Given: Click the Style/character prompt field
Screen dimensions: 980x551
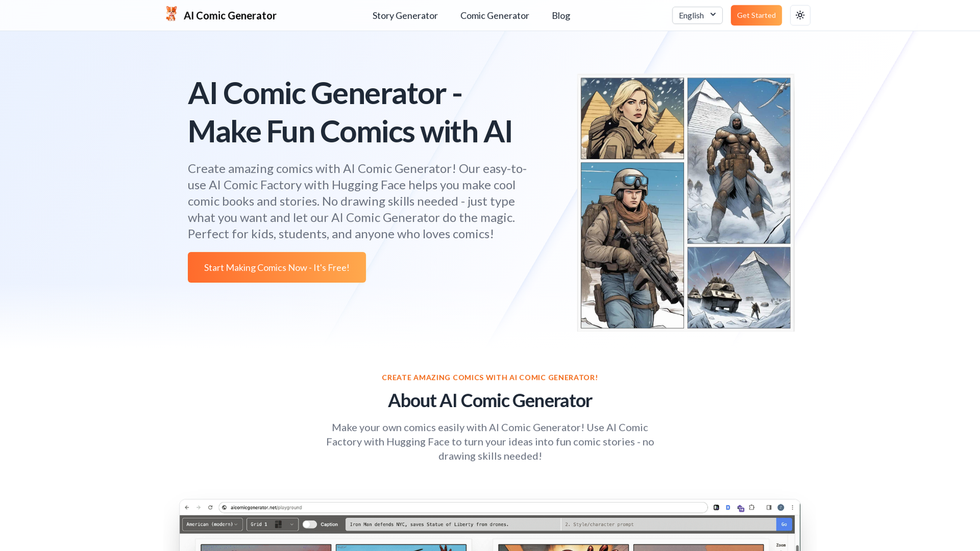Looking at the screenshot, I should (x=668, y=524).
